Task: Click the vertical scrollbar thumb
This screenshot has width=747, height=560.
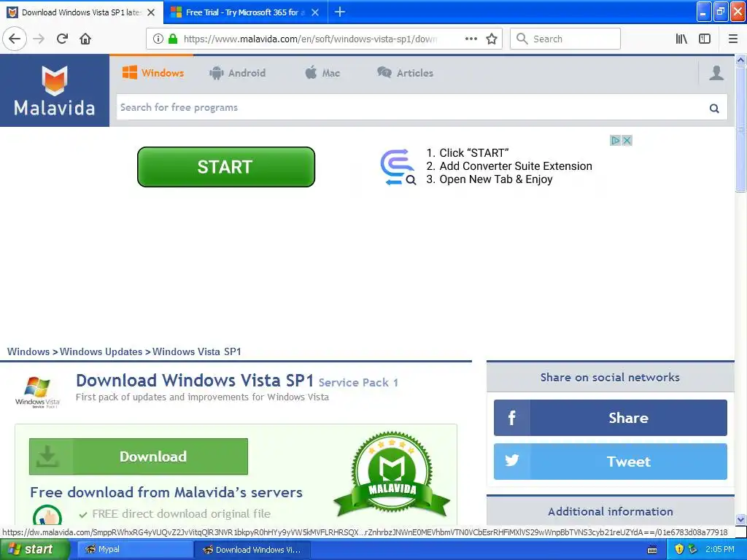Action: click(x=740, y=128)
